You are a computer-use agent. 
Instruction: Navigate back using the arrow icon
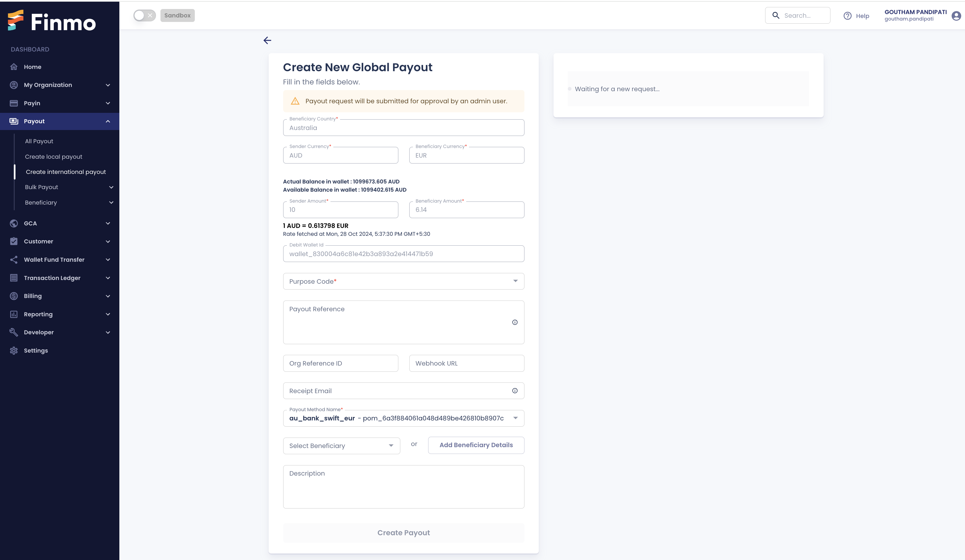[x=267, y=41]
